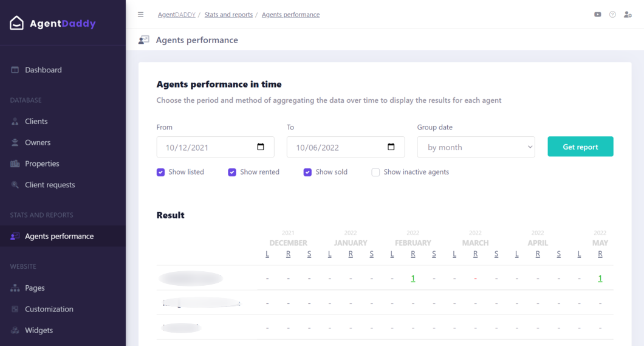Open the To date calendar picker icon
The width and height of the screenshot is (644, 346).
click(x=391, y=147)
